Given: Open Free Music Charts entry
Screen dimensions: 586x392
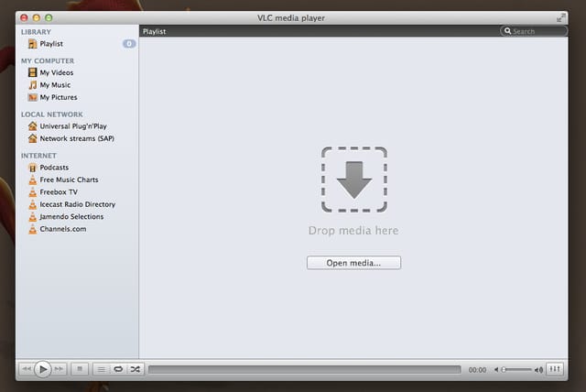Looking at the screenshot, I should click(77, 180).
